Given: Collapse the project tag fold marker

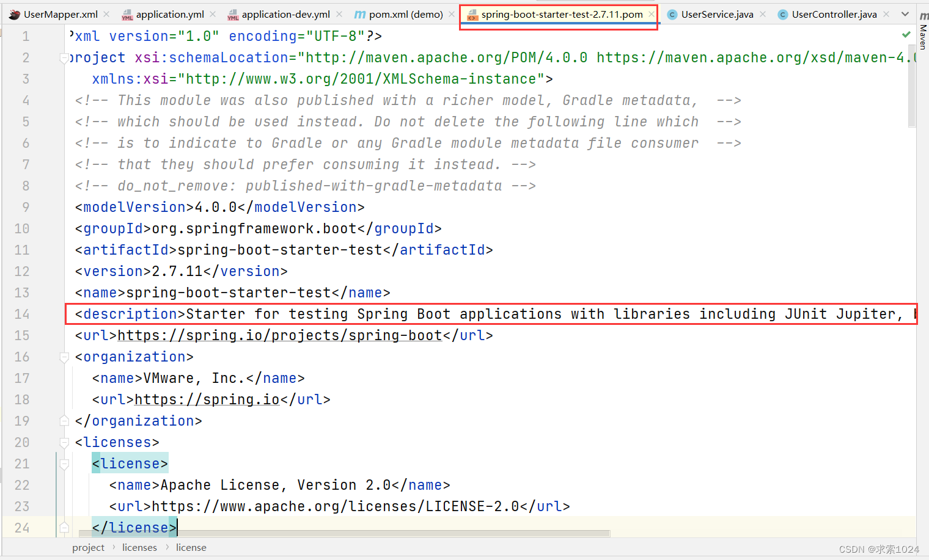Looking at the screenshot, I should click(64, 58).
